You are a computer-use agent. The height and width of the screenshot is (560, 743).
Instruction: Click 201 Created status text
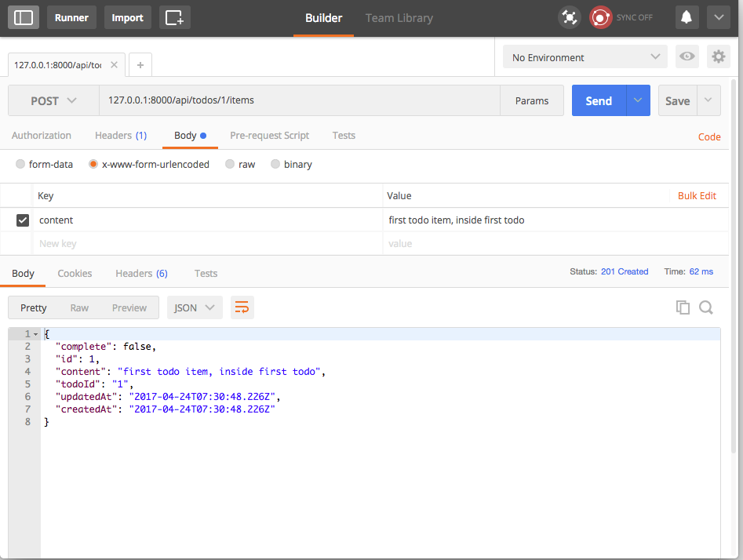coord(625,271)
